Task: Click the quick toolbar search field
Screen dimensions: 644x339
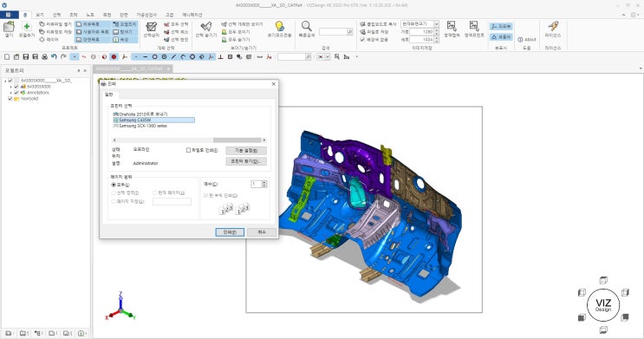Action: click(x=291, y=56)
